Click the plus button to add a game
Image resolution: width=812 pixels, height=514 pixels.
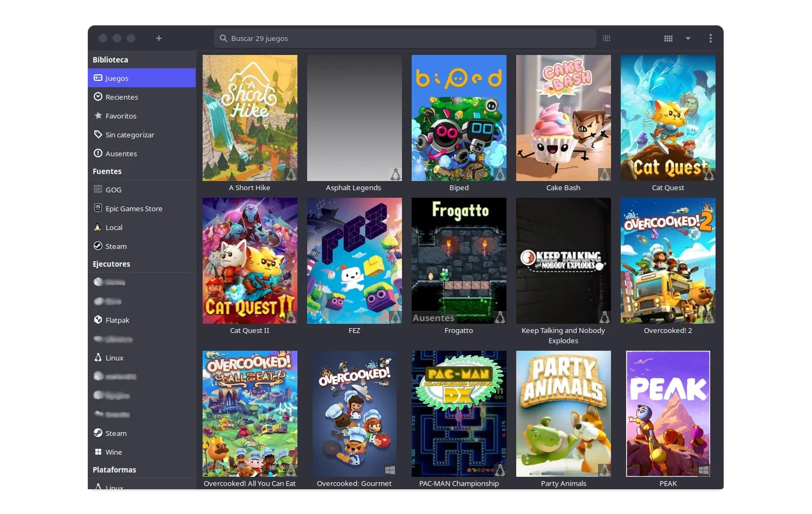pos(159,38)
